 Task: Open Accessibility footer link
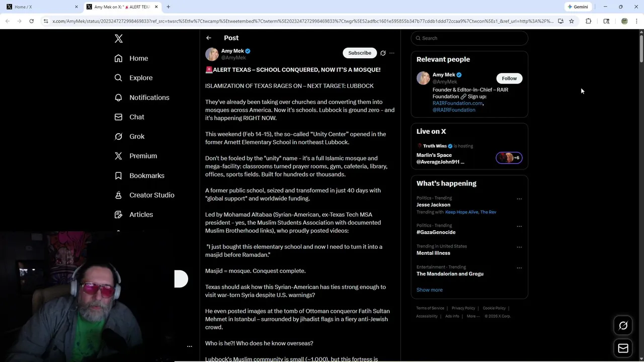pos(427,316)
